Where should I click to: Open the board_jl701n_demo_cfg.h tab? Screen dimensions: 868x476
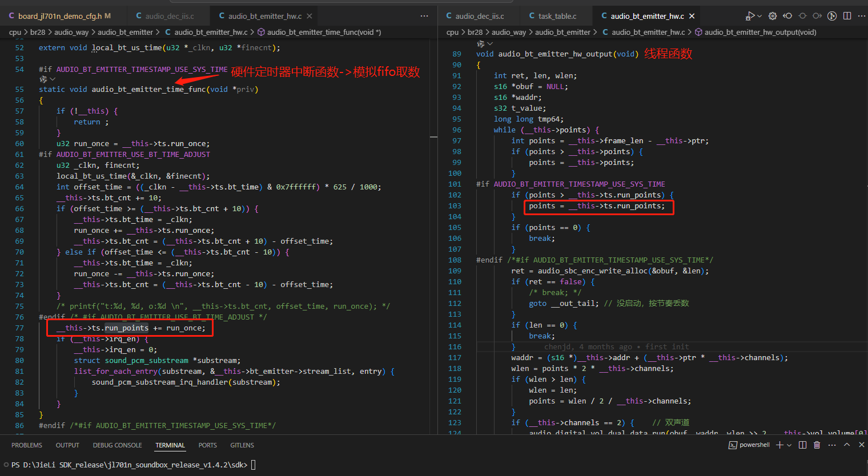(x=59, y=16)
